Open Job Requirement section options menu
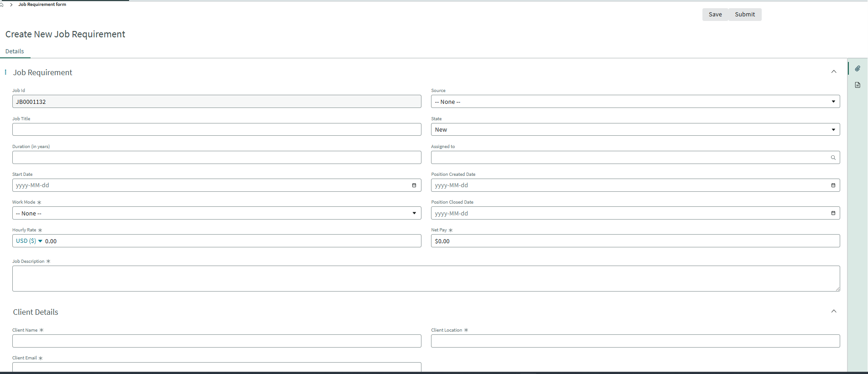868x374 pixels. coord(5,72)
